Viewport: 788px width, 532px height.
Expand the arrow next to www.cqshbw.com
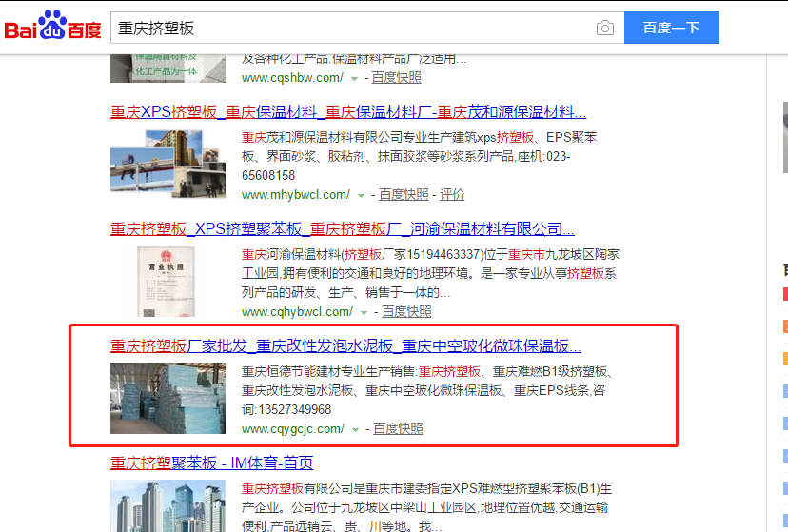point(355,78)
